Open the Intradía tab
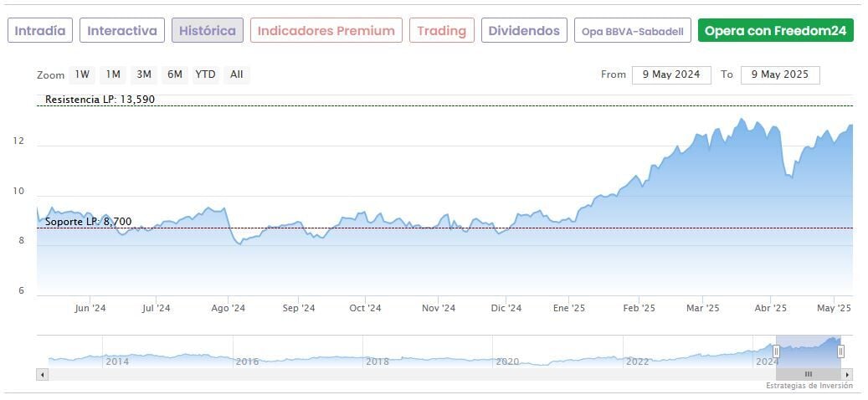868x400 pixels. 40,31
